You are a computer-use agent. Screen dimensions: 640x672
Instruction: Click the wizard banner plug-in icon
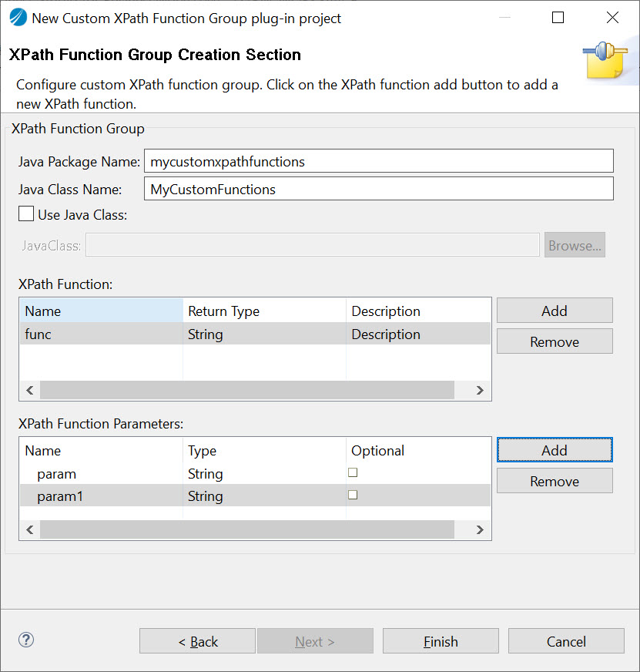coord(604,61)
